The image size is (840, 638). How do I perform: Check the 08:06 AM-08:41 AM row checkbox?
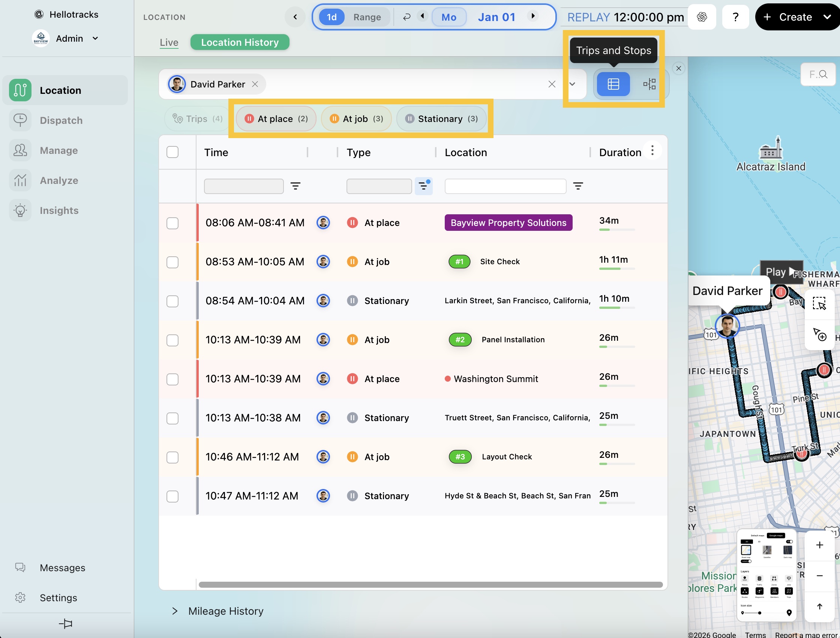(172, 223)
